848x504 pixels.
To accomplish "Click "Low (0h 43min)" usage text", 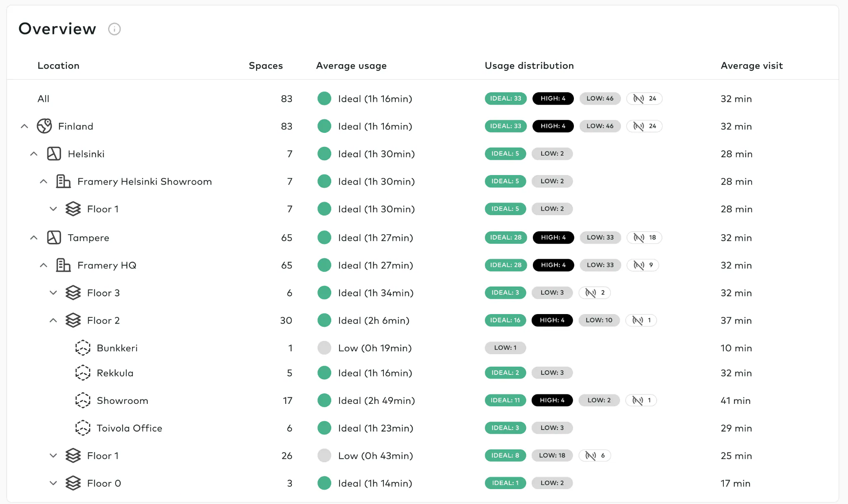I will point(376,456).
